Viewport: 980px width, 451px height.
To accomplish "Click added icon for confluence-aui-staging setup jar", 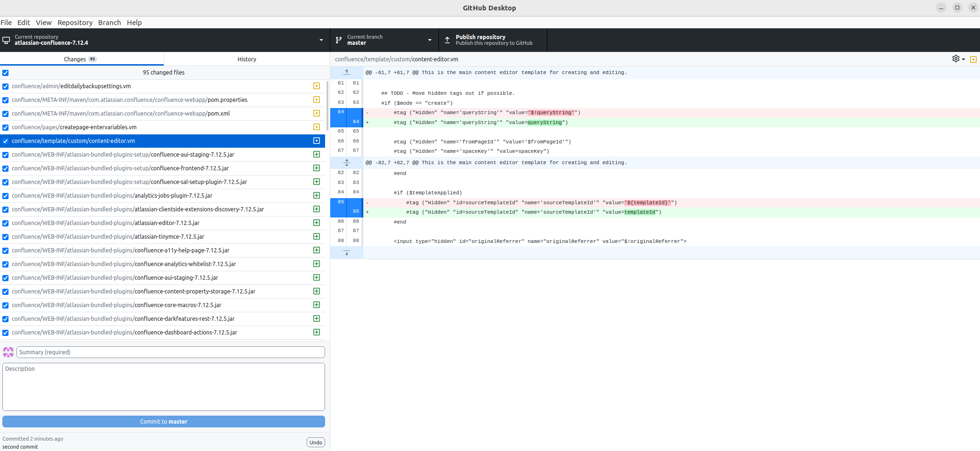I will coord(317,154).
